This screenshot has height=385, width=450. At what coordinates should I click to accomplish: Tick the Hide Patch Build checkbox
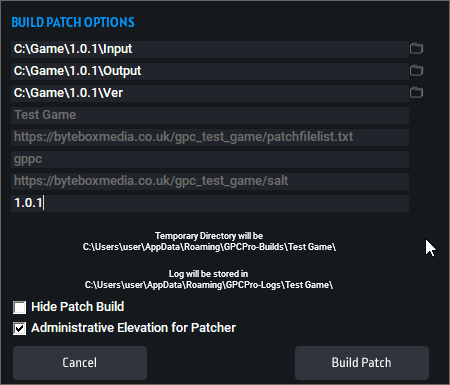point(19,307)
